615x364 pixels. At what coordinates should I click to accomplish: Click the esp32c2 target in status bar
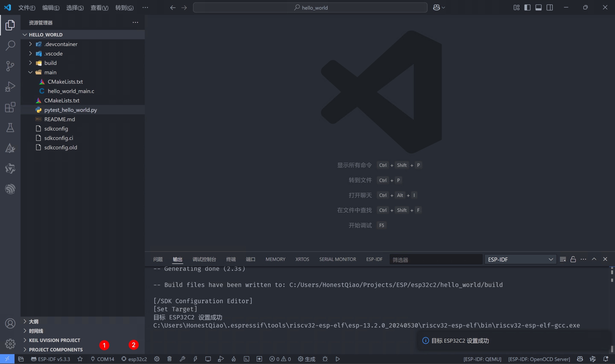[x=134, y=359]
